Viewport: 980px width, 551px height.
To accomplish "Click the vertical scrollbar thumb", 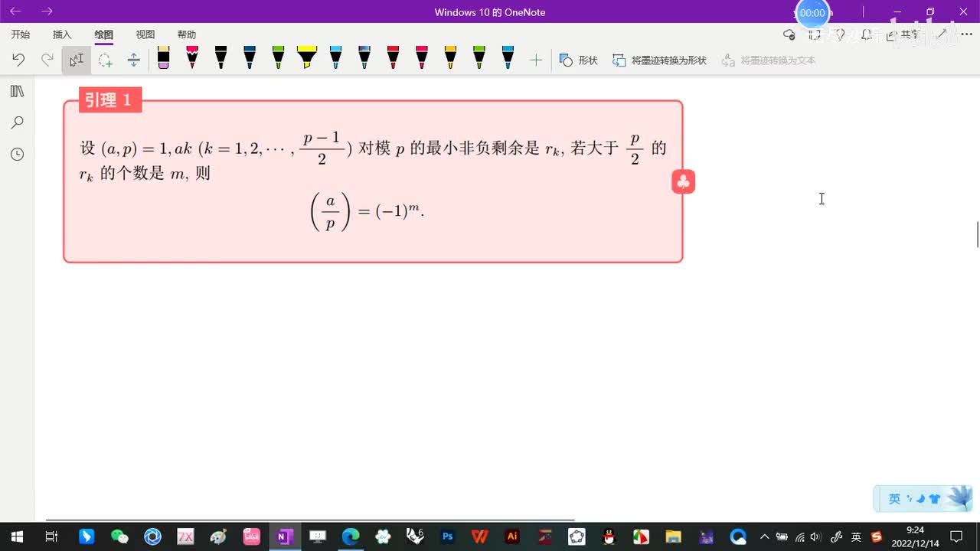I will (977, 234).
